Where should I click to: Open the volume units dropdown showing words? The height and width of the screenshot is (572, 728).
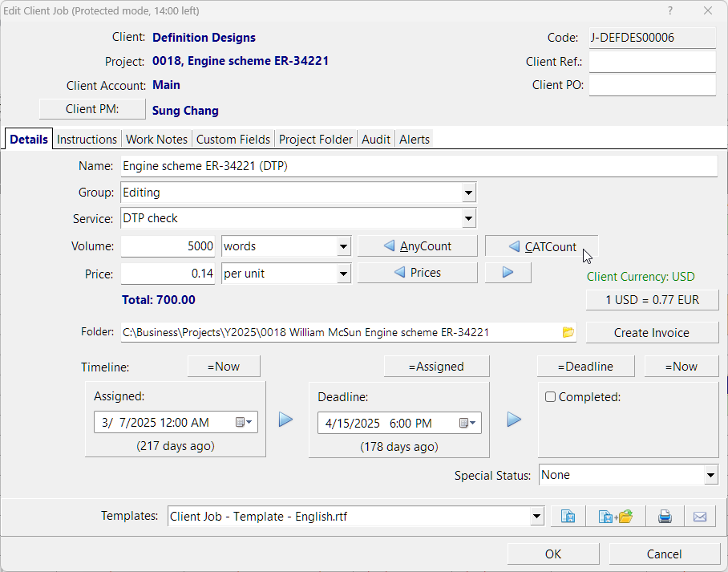(x=343, y=247)
